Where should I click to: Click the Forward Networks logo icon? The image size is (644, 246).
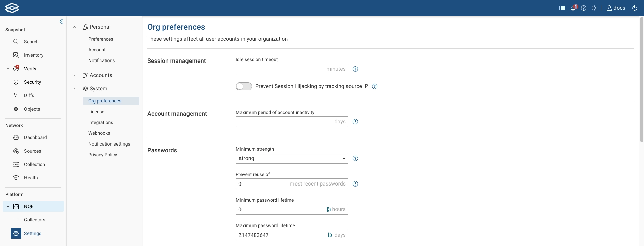12,8
